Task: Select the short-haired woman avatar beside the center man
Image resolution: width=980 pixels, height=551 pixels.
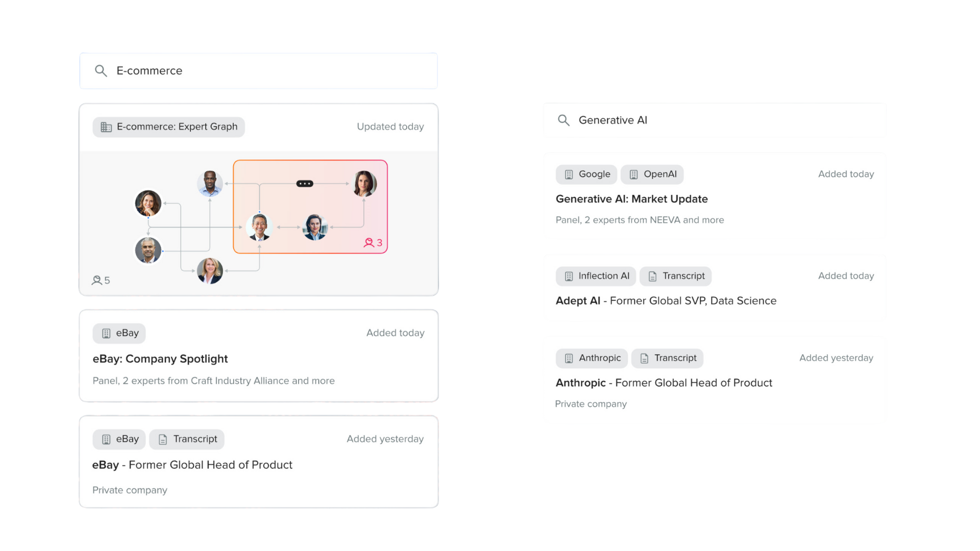Action: pos(315,227)
